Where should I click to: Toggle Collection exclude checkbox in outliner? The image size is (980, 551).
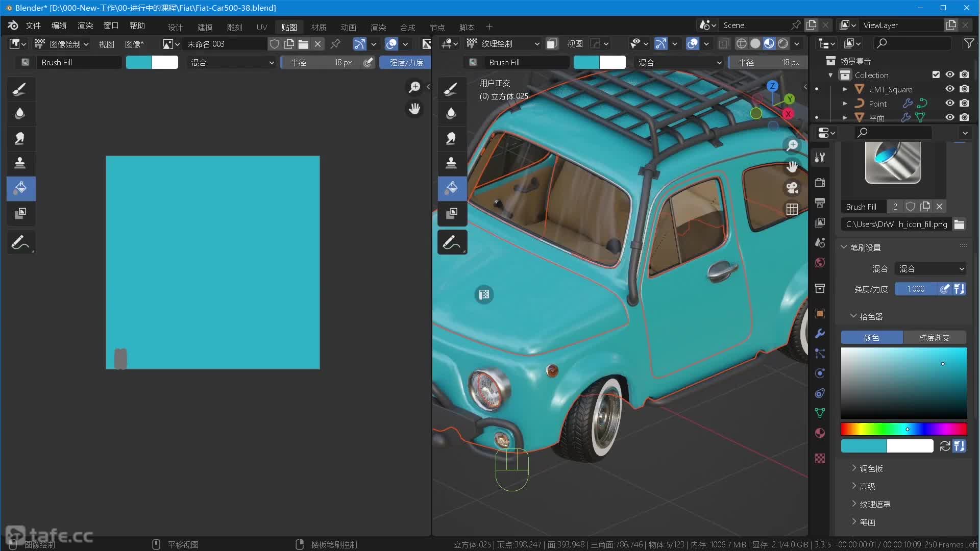pos(936,75)
